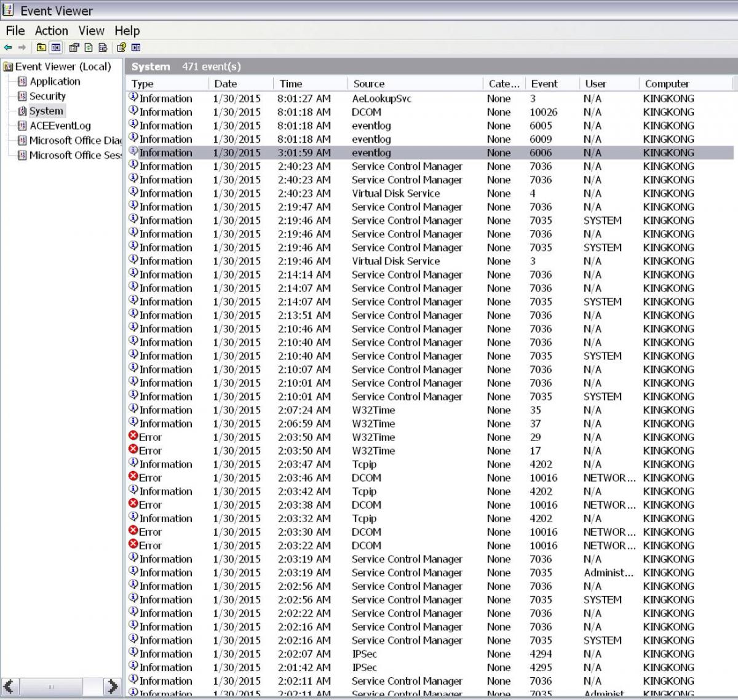Click Information icon of IPSec 4294 row

[133, 653]
